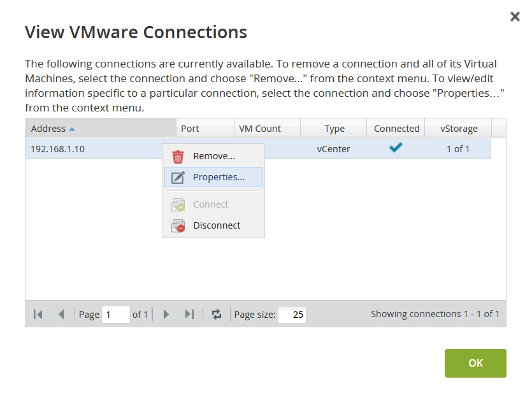
Task: Refresh the connections list
Action: 217,315
